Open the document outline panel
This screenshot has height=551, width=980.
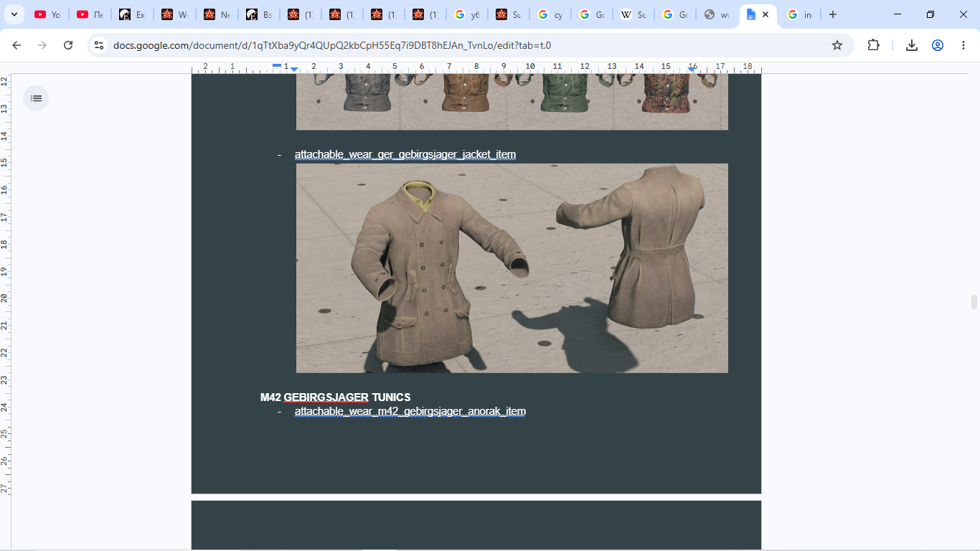(x=36, y=98)
